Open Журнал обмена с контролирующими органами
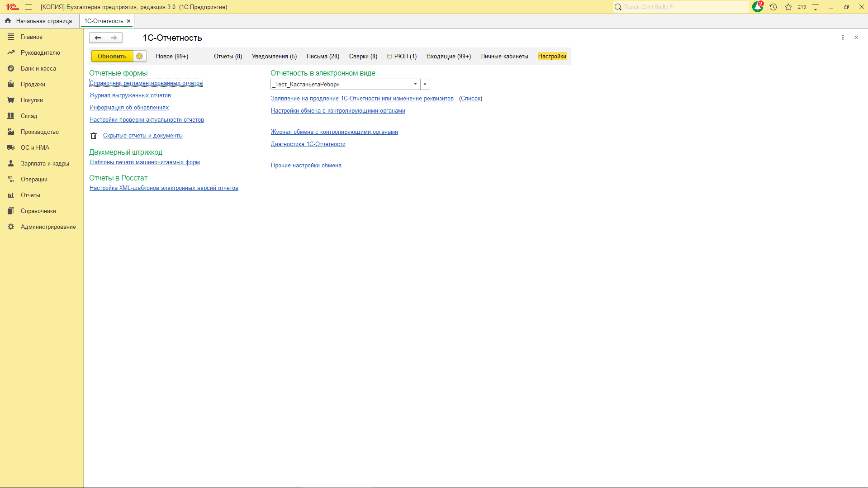 tap(334, 132)
